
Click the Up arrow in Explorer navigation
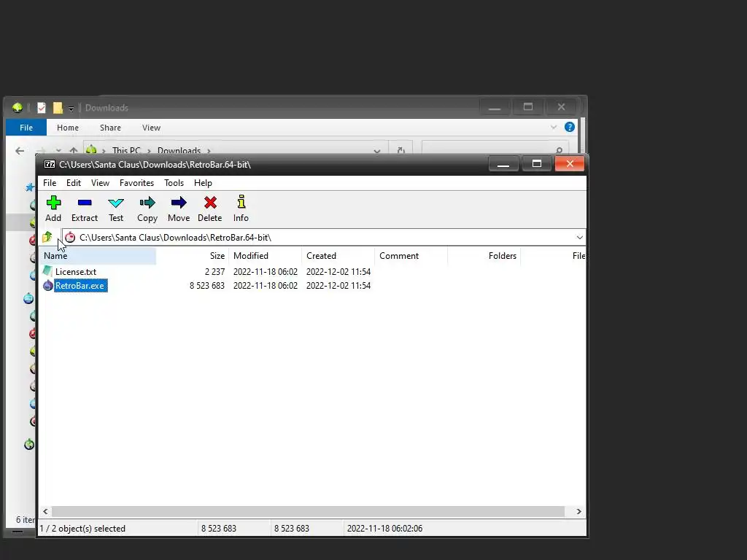click(74, 150)
